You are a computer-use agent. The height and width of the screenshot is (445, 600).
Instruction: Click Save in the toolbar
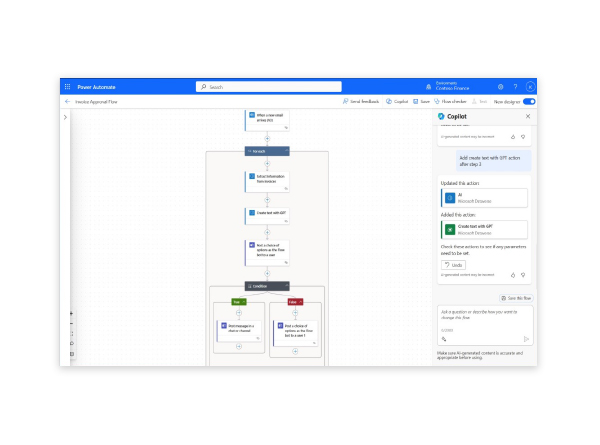click(x=423, y=101)
